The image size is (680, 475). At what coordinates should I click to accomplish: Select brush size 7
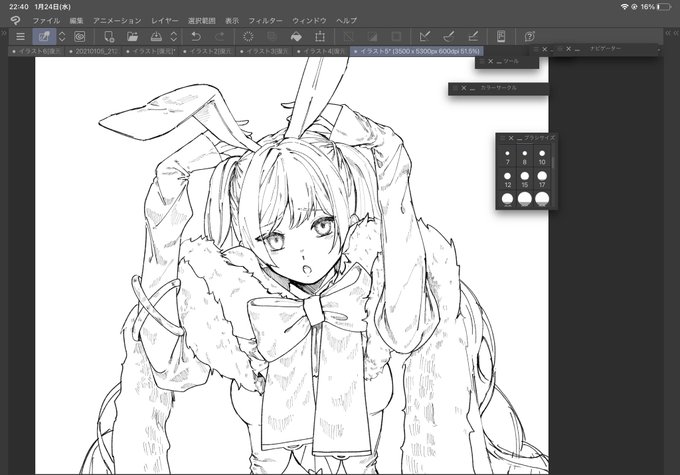coord(507,157)
